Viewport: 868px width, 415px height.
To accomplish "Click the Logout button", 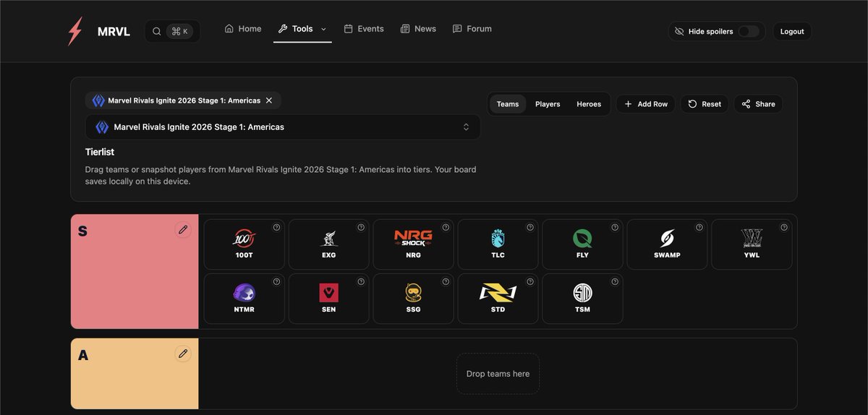I will 792,31.
